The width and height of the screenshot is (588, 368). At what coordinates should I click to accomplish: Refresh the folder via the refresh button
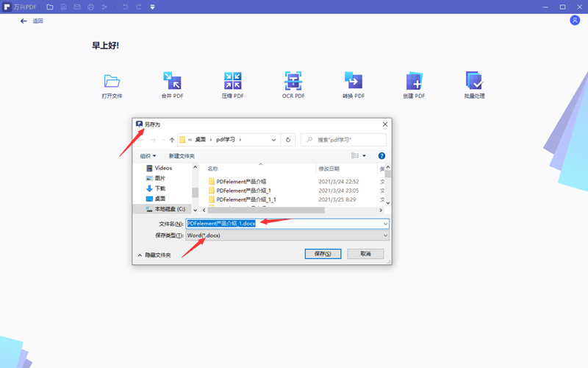coord(288,139)
